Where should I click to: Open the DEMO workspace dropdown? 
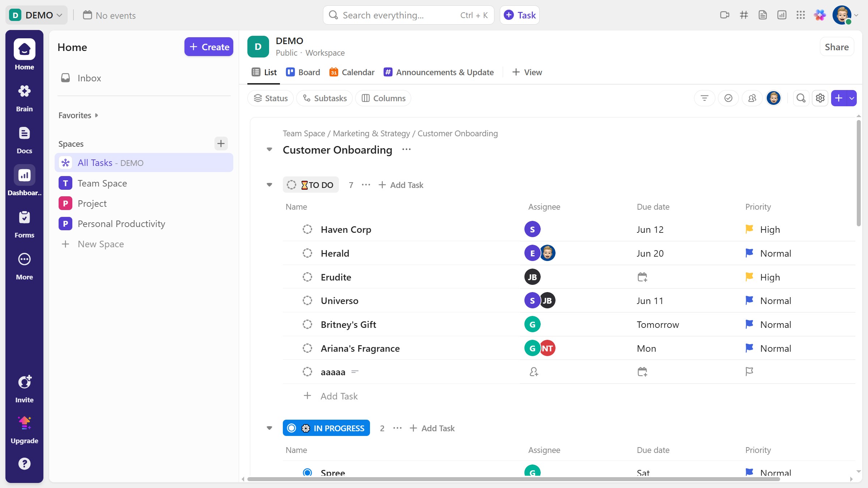click(36, 15)
